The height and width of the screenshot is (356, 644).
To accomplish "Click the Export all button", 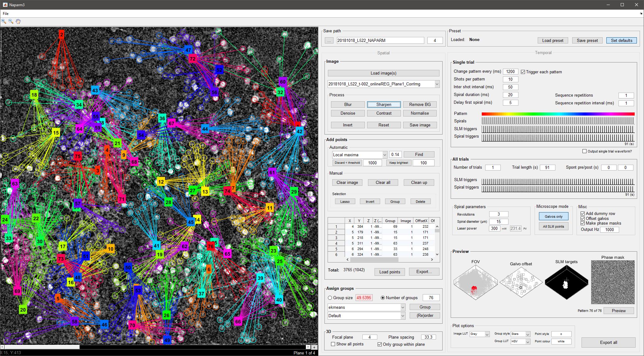I will (x=608, y=342).
